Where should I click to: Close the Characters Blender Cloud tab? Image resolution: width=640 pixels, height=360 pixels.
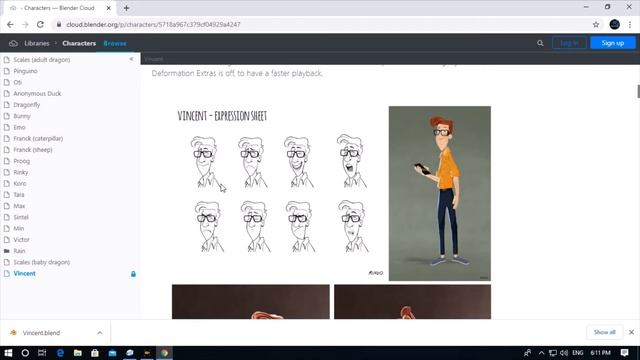click(109, 8)
